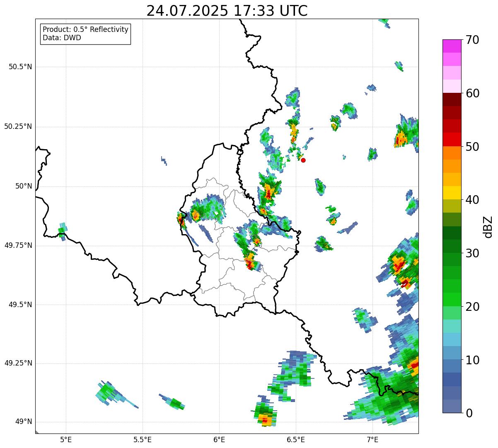498x448 pixels.
Task: Click the dark maroon colorbar segment below 60
Action: pyautogui.click(x=452, y=99)
